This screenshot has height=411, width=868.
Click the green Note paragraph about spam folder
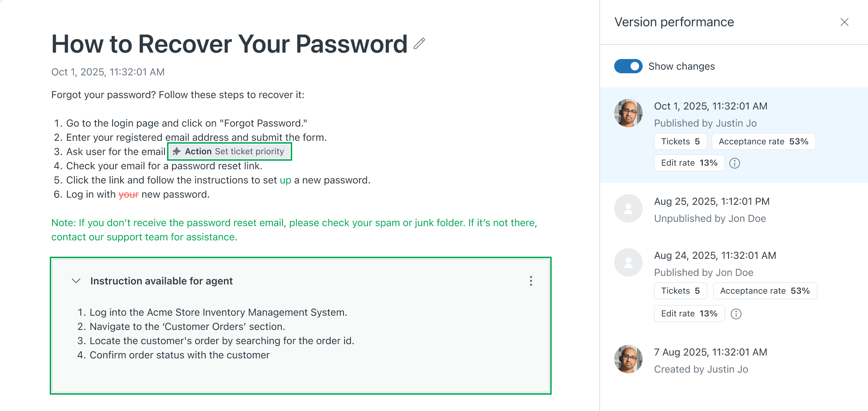[x=294, y=230]
